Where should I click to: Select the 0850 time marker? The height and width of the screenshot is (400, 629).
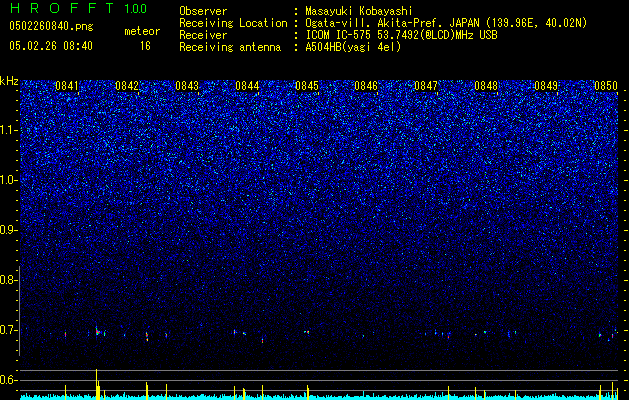[606, 86]
